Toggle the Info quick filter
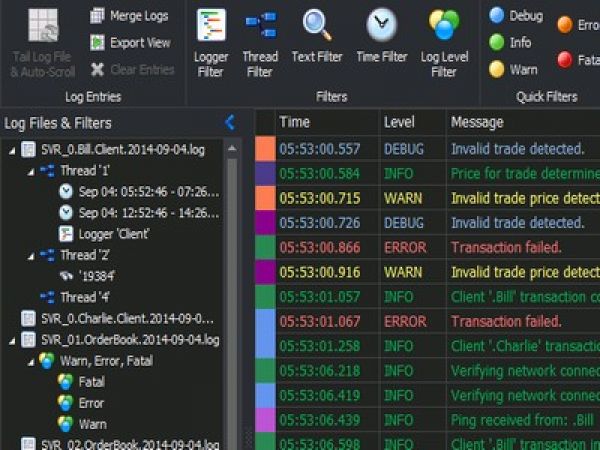 (x=510, y=42)
